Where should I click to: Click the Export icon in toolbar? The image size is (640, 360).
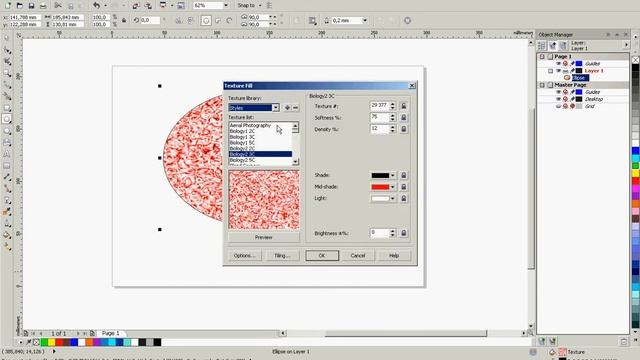click(x=148, y=5)
